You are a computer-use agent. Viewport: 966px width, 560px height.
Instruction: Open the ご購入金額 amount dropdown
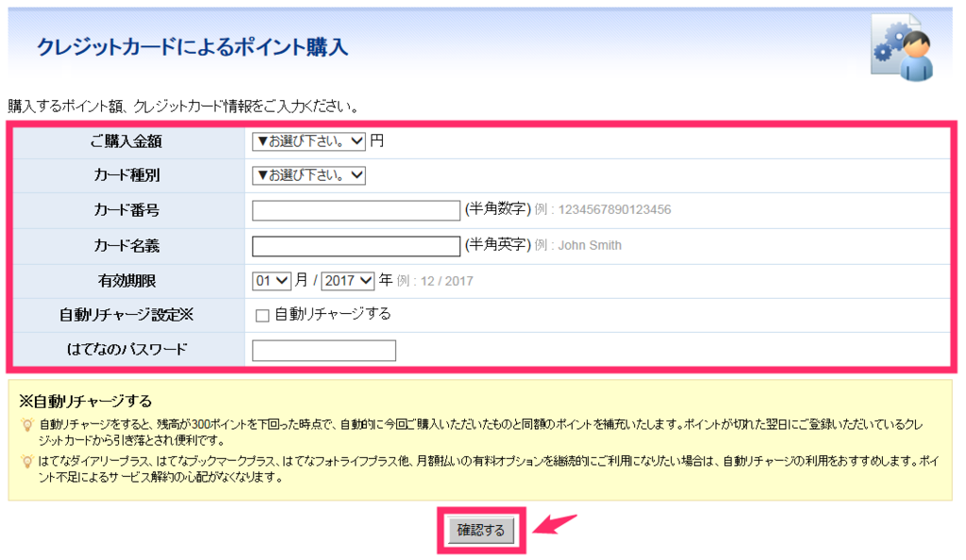(x=308, y=141)
